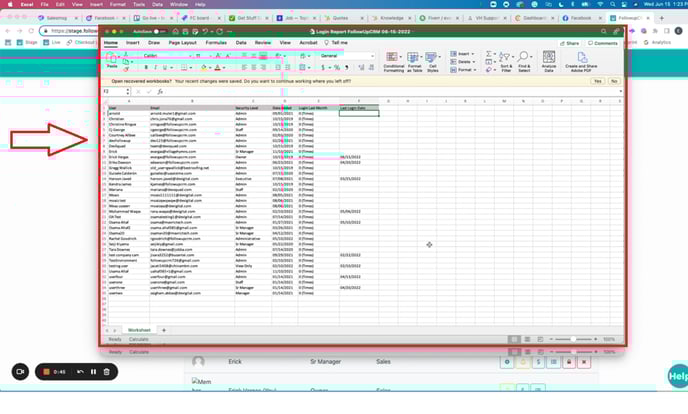Click Create and Share Adobe PDF

(x=581, y=62)
